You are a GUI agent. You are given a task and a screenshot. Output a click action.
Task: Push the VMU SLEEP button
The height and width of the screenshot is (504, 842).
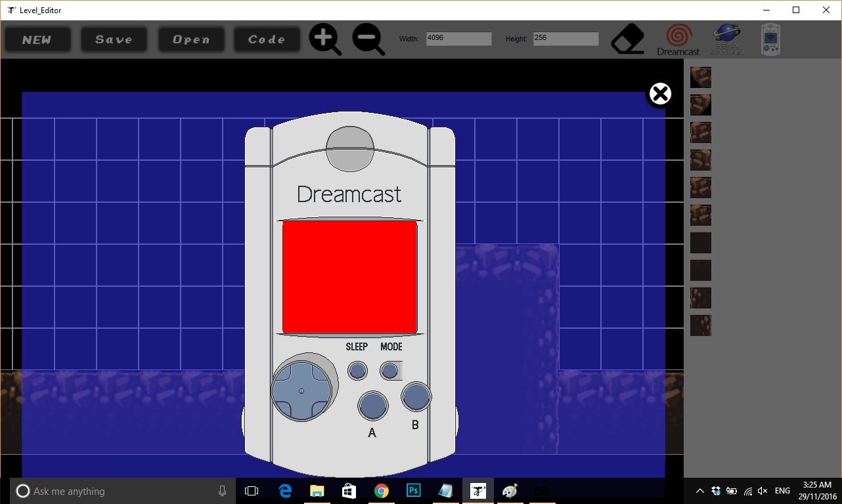[x=357, y=371]
